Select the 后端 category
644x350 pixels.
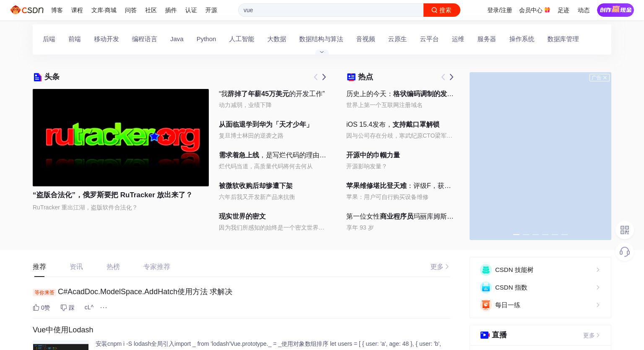[49, 39]
